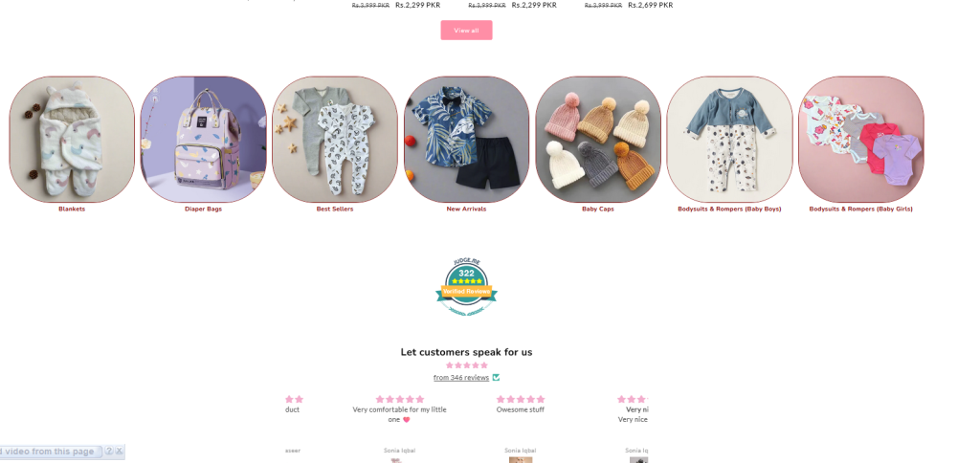The width and height of the screenshot is (980, 463).
Task: Click the five pink stars under heading
Action: pos(466,365)
